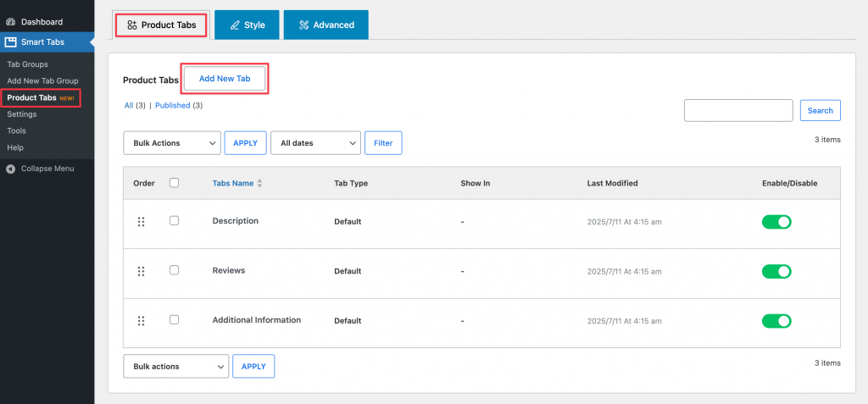Tick the select-all checkbox in table header

point(174,183)
